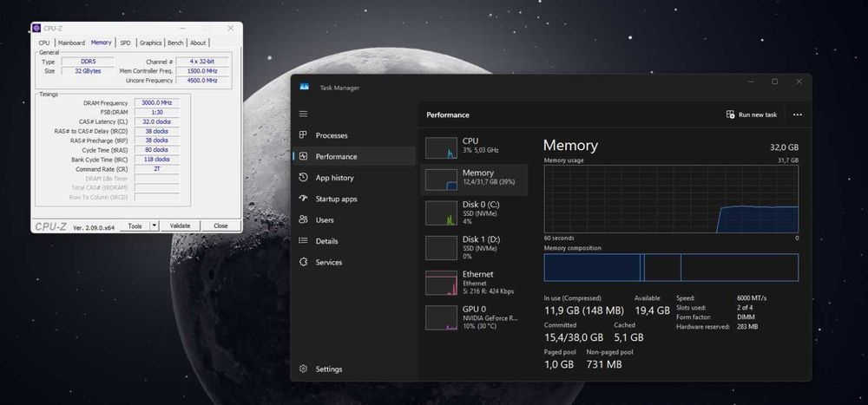Click the Performance icon in sidebar
Screen dimensions: 868x405
(303, 156)
